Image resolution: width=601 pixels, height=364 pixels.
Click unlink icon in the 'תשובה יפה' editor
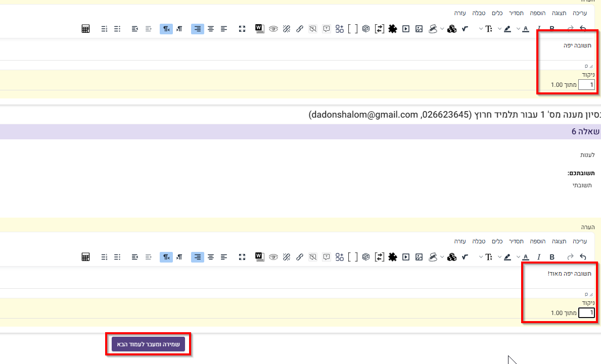pos(286,29)
